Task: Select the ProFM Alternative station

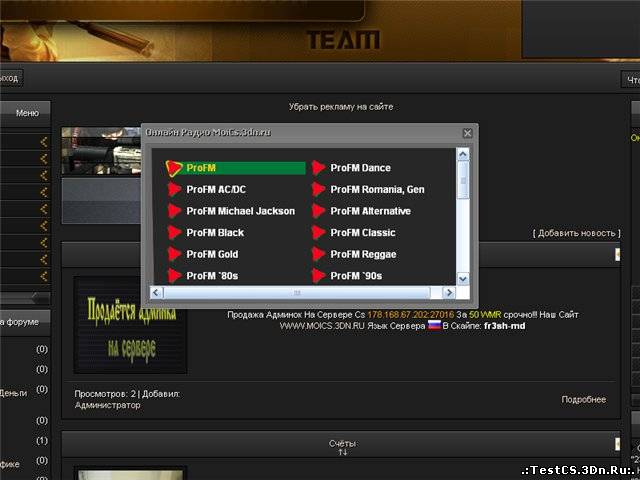Action: [371, 211]
